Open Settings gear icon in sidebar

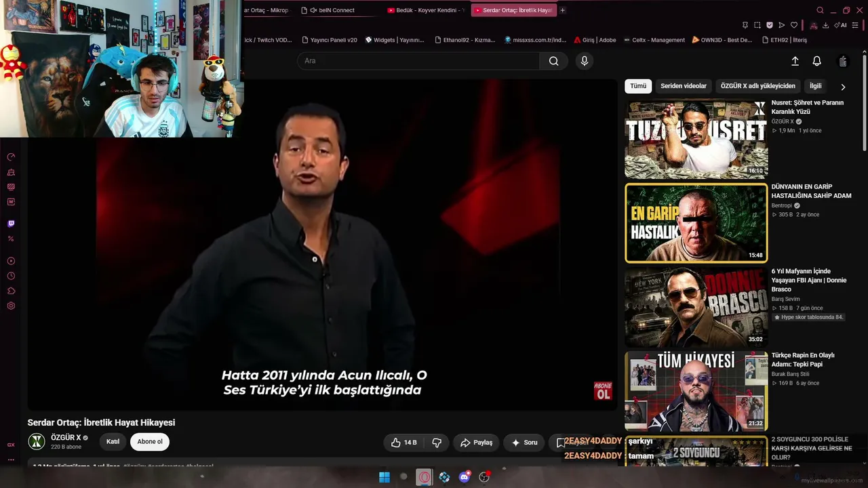[x=11, y=306]
